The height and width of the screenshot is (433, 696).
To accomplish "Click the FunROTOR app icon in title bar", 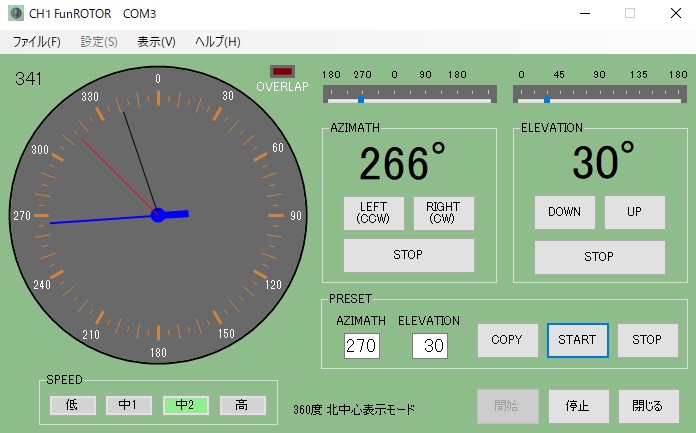I will click(16, 14).
